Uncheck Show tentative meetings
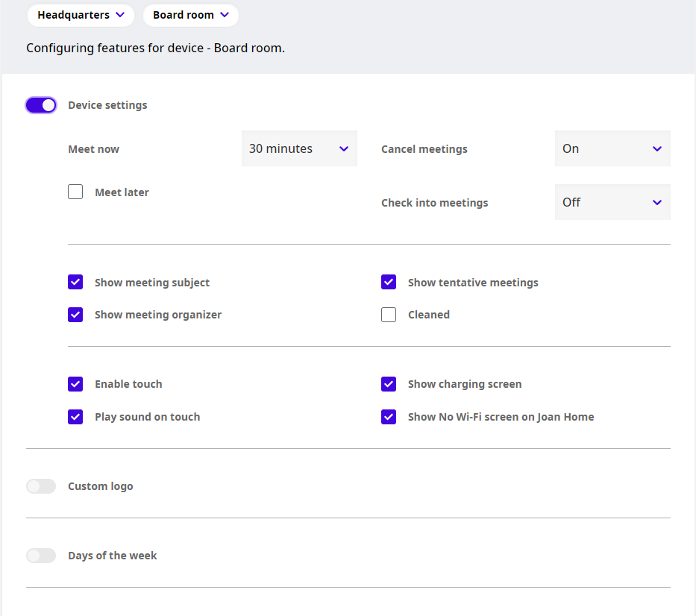696x616 pixels. (389, 282)
